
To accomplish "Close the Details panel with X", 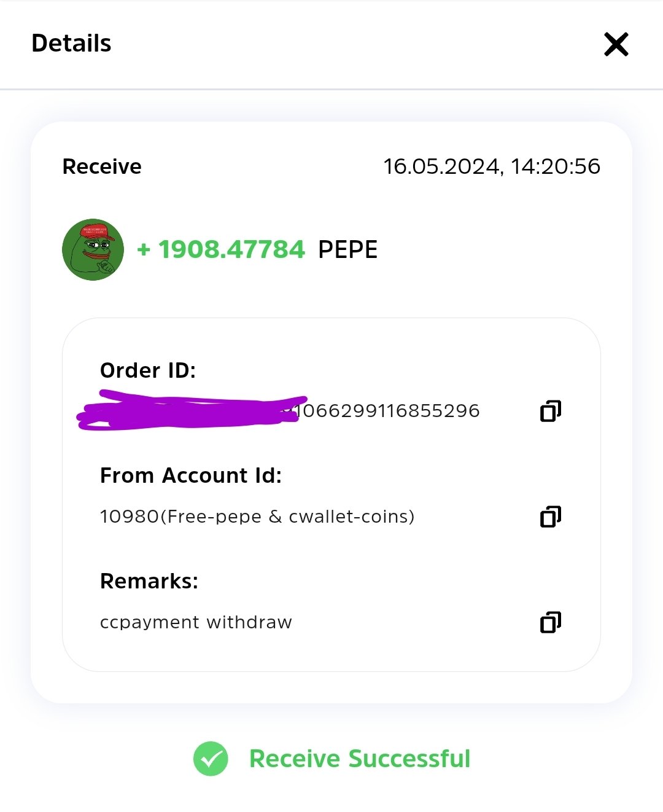I will pos(616,44).
